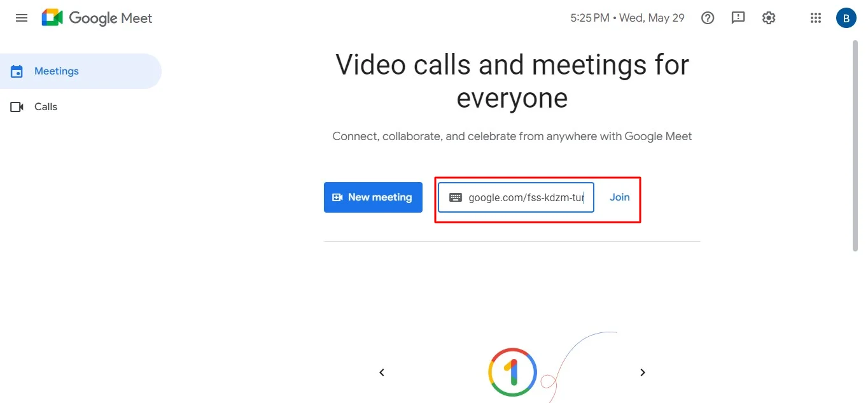868x403 pixels.
Task: Click the 'Connect, collaborate, and celebrate' subtitle
Action: click(x=512, y=136)
